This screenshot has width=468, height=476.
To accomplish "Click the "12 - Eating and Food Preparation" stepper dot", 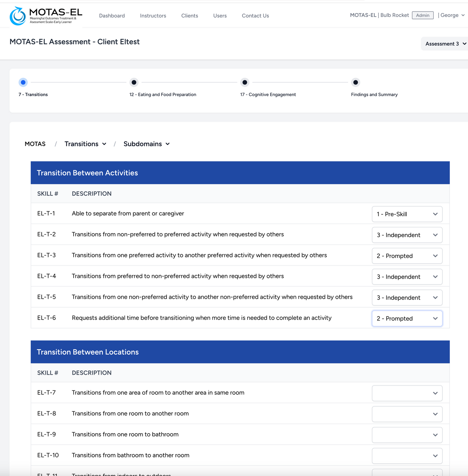I will pos(134,82).
